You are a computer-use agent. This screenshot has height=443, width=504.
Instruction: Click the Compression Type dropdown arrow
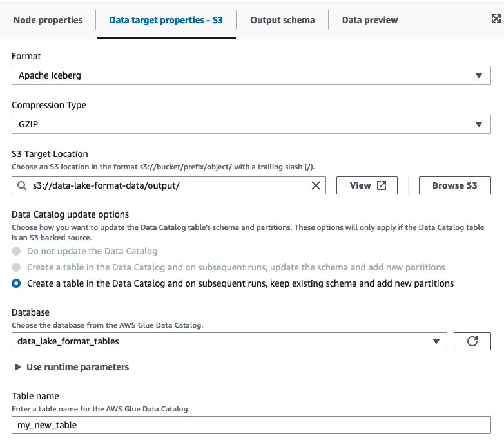pyautogui.click(x=478, y=124)
